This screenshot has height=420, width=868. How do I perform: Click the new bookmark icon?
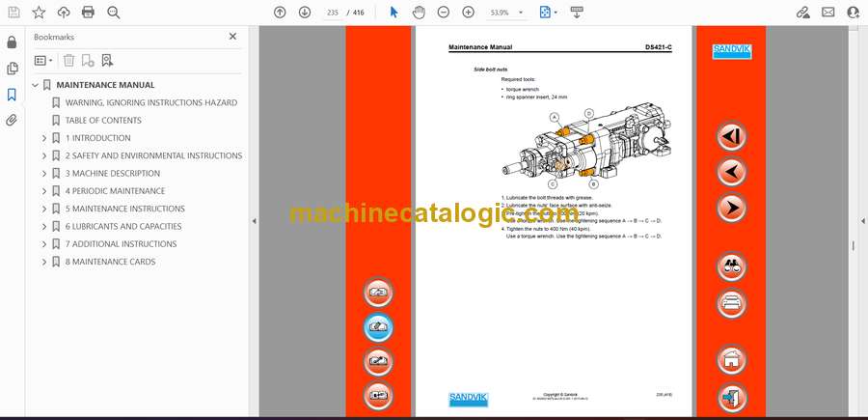[x=88, y=61]
